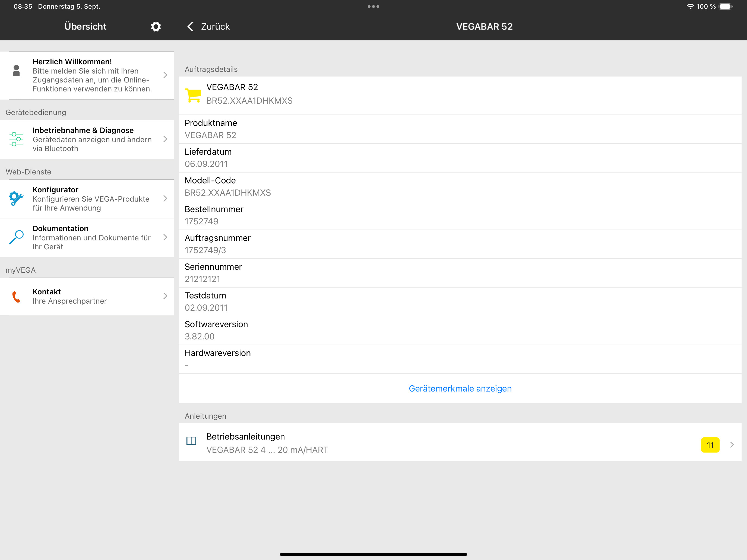Click Testdatum value 02.09.2011
747x560 pixels.
[206, 307]
